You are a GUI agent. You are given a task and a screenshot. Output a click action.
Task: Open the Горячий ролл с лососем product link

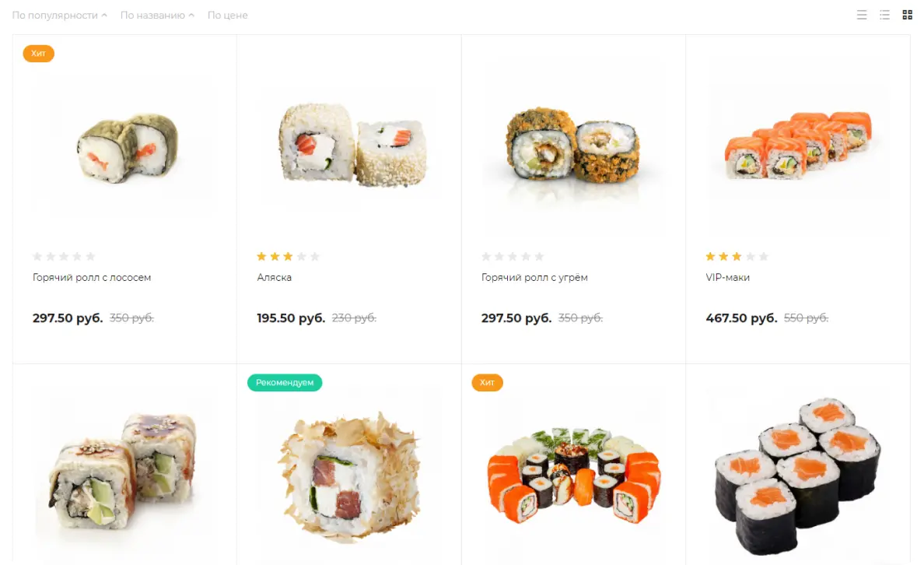coord(91,277)
